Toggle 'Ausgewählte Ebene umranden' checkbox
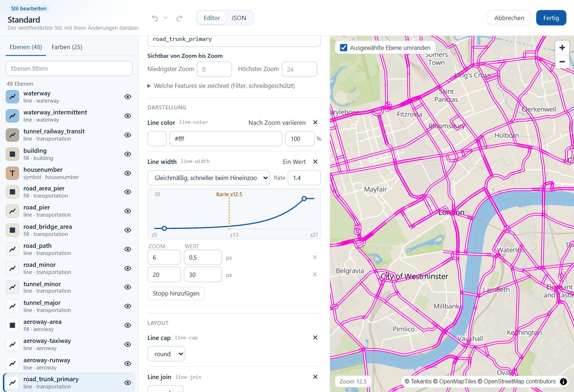 (x=344, y=48)
